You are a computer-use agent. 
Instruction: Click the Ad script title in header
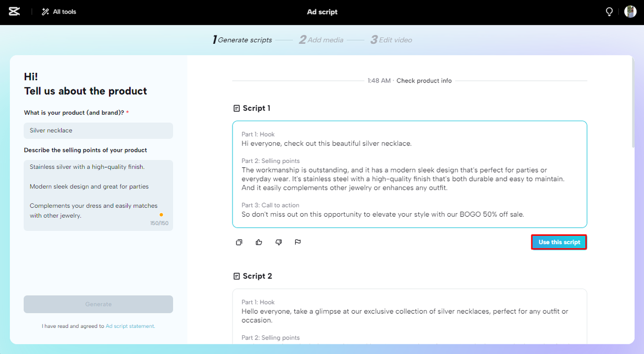click(322, 12)
